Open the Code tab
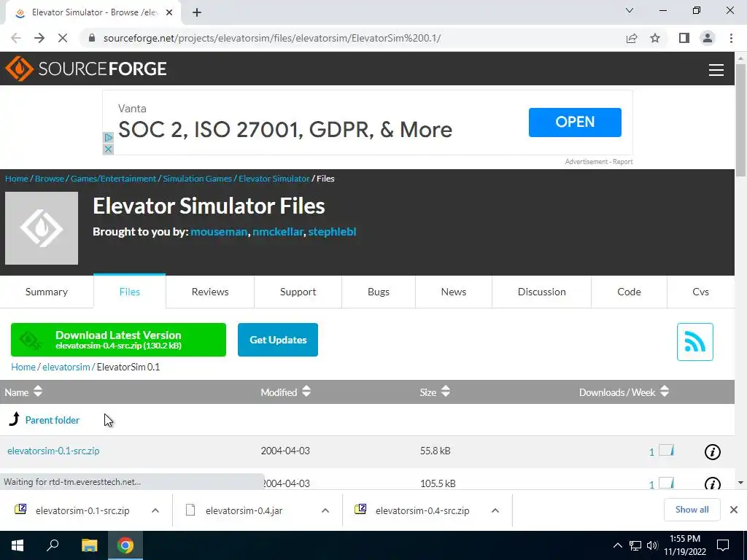The height and width of the screenshot is (560, 747). click(x=629, y=292)
